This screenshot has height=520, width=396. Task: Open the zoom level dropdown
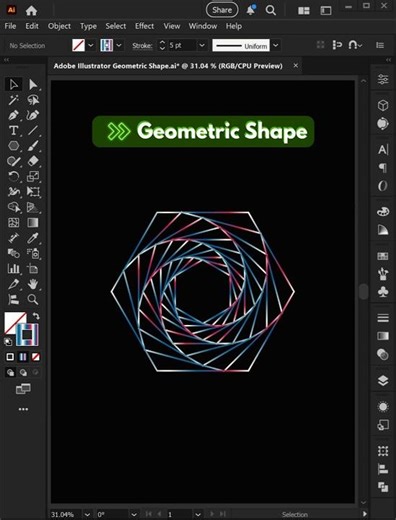(87, 514)
